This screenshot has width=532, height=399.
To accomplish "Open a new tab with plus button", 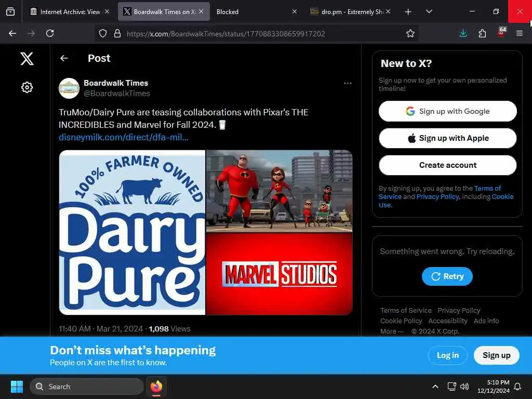I will [x=408, y=12].
